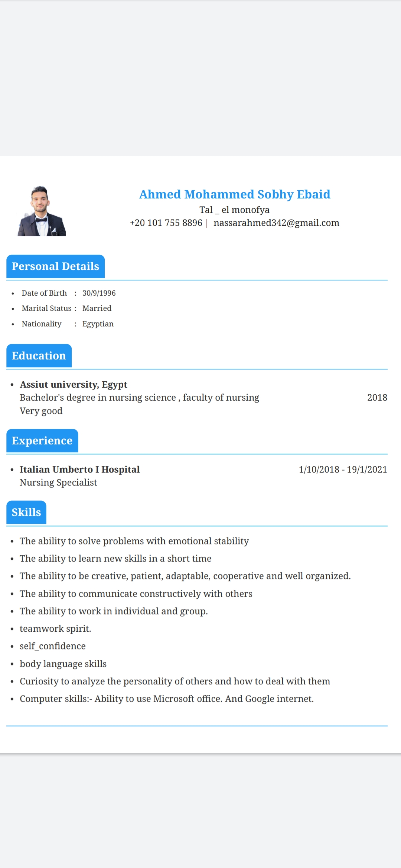Click the address line Tal _ el monofya
This screenshot has width=401, height=868.
tap(234, 210)
